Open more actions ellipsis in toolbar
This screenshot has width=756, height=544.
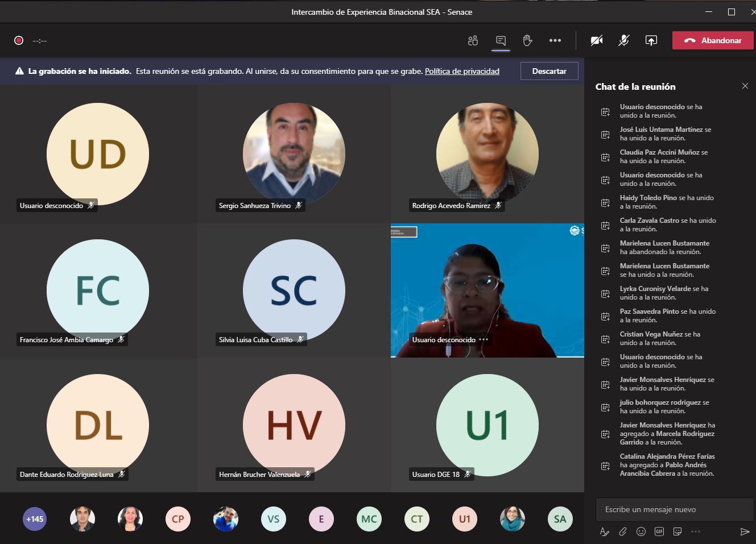click(x=555, y=40)
